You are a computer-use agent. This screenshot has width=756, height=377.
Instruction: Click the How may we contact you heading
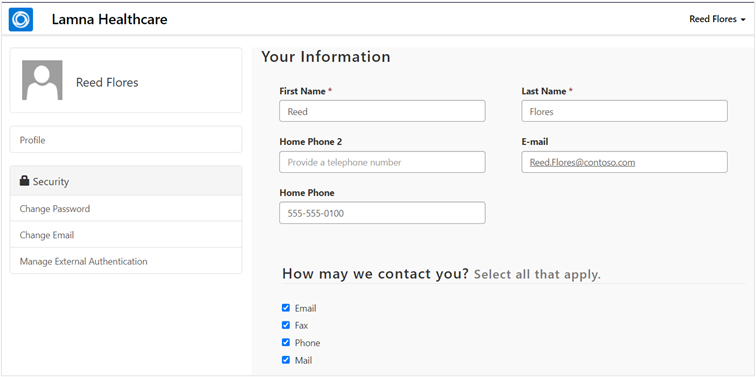point(375,274)
